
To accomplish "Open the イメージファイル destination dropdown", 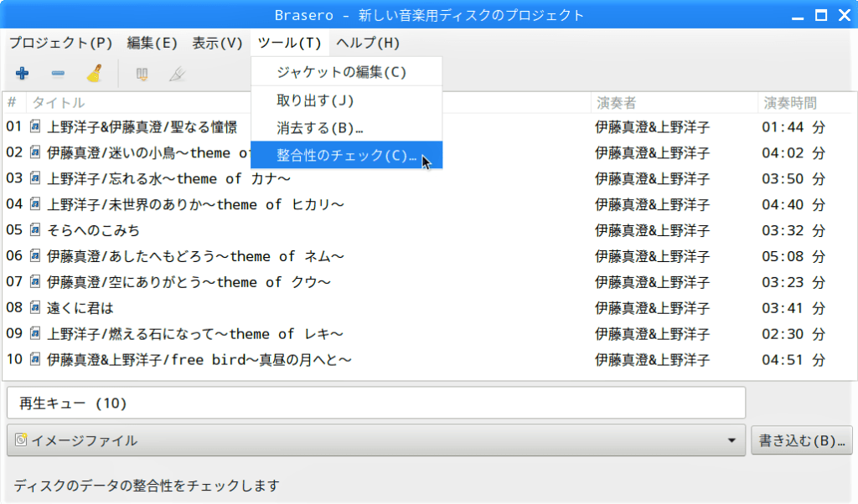I will 376,440.
